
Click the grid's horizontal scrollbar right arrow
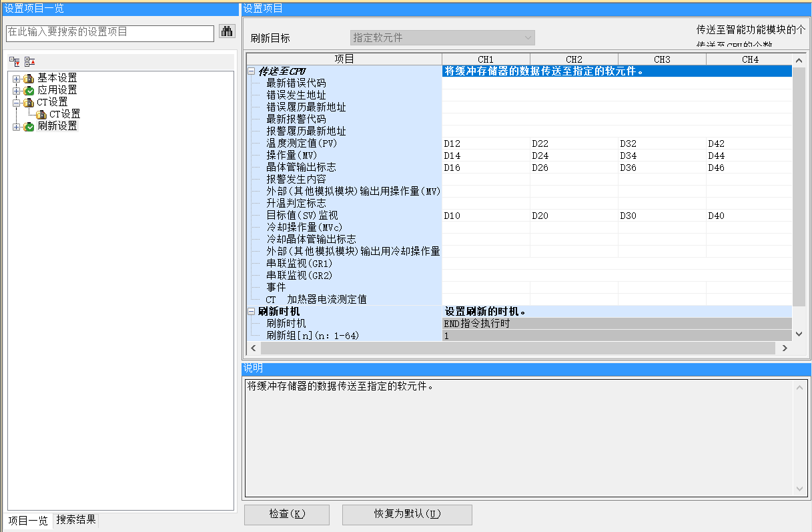(785, 348)
